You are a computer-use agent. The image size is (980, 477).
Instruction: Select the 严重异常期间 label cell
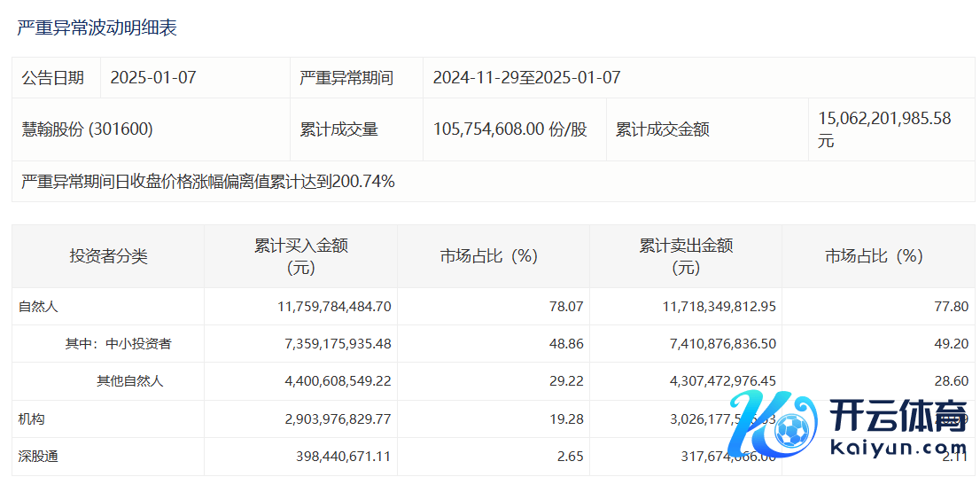pyautogui.click(x=346, y=78)
